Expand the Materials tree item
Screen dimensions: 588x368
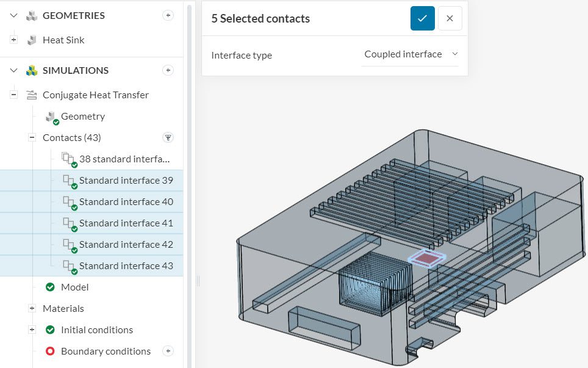point(30,308)
